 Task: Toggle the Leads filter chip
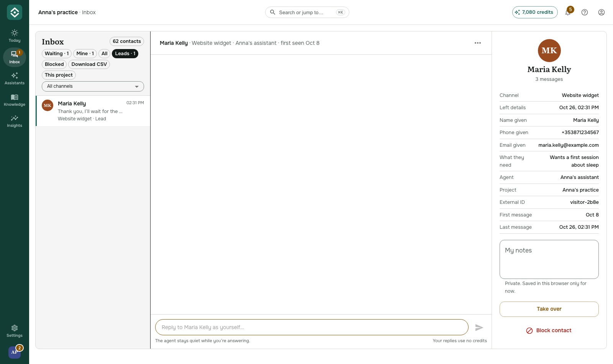pyautogui.click(x=125, y=54)
